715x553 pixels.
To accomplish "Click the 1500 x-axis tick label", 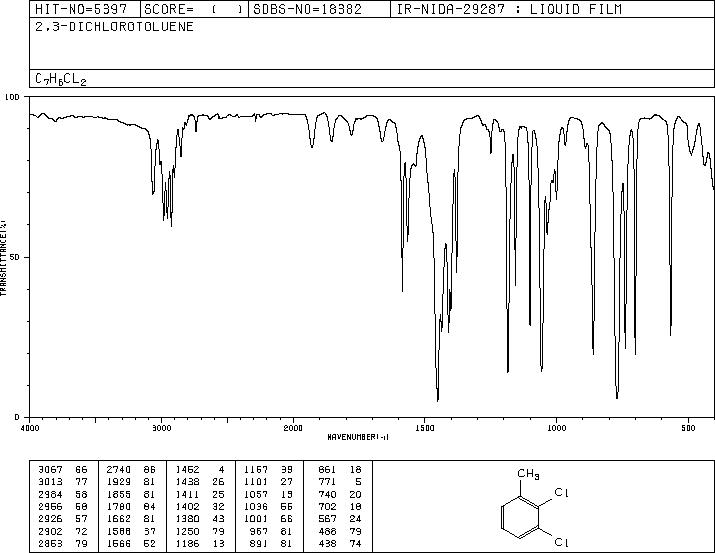I will pyautogui.click(x=425, y=428).
